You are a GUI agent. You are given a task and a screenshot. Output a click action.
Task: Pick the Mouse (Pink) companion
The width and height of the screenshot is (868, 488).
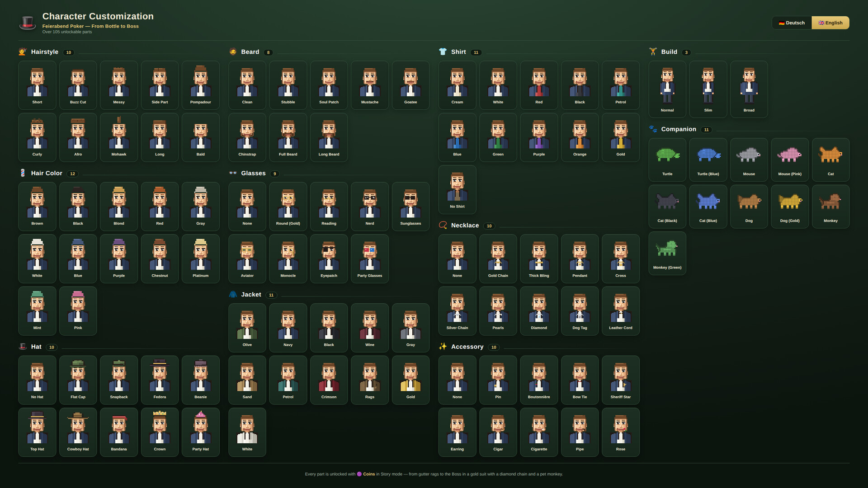[790, 160]
